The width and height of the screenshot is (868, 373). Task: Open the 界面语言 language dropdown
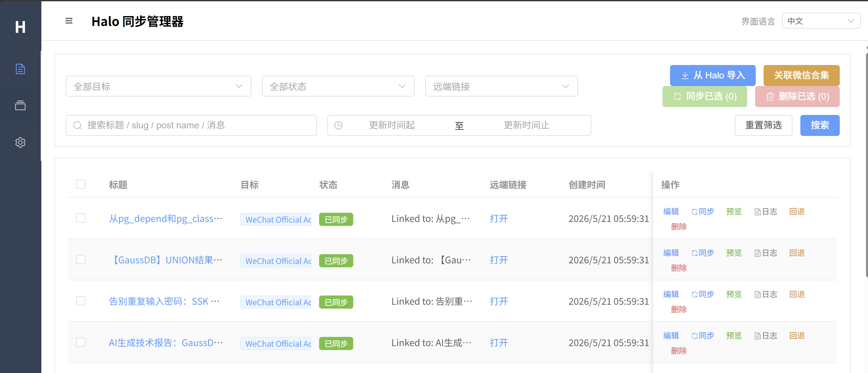[x=821, y=21]
